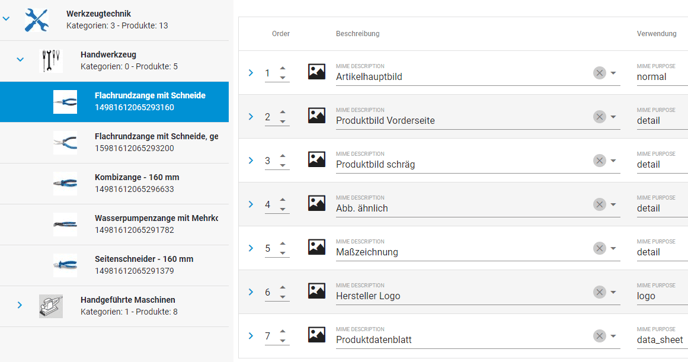Open the description dropdown for Artikelhauptbild
This screenshot has width=688, height=362.
pyautogui.click(x=613, y=73)
